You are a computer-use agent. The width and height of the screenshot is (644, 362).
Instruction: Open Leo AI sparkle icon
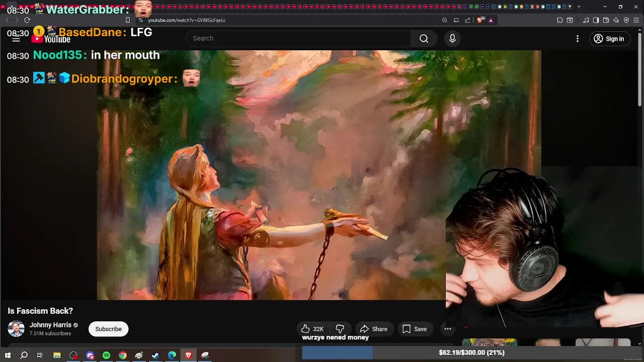pyautogui.click(x=616, y=20)
